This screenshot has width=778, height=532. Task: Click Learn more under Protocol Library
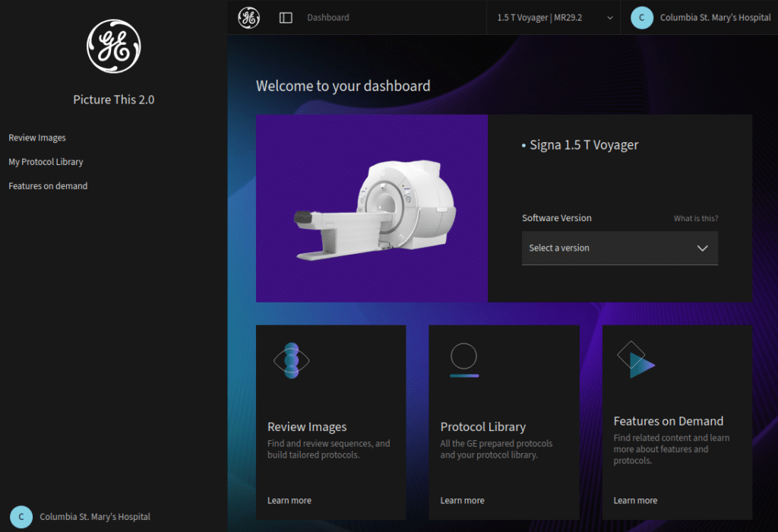pyautogui.click(x=462, y=500)
